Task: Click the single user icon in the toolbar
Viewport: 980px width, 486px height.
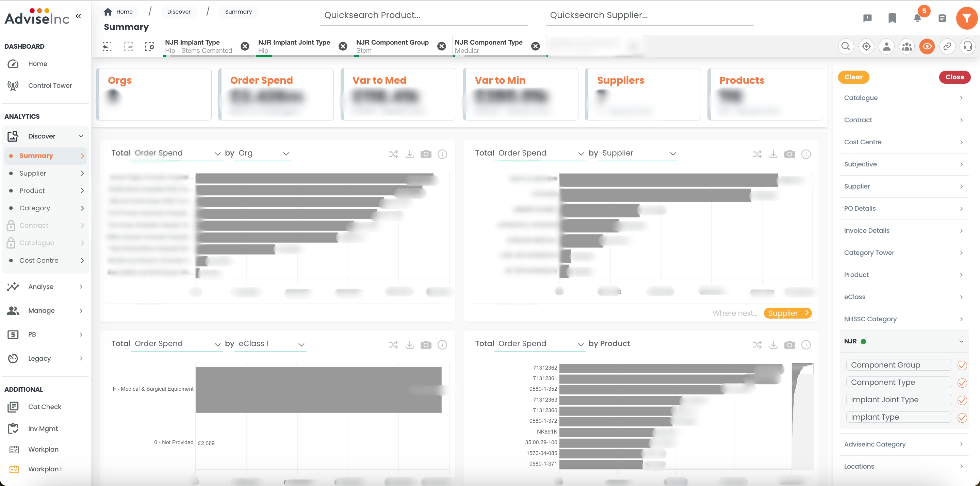Action: pos(886,46)
